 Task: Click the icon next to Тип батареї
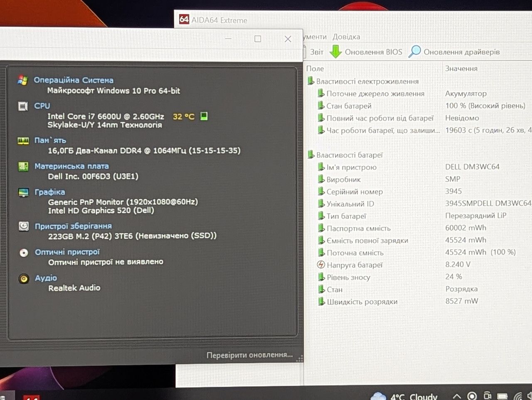321,216
